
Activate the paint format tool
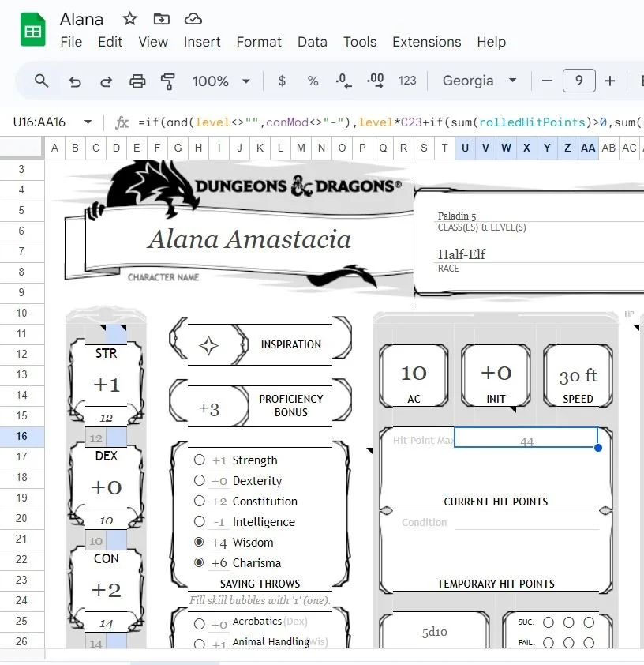[x=168, y=81]
